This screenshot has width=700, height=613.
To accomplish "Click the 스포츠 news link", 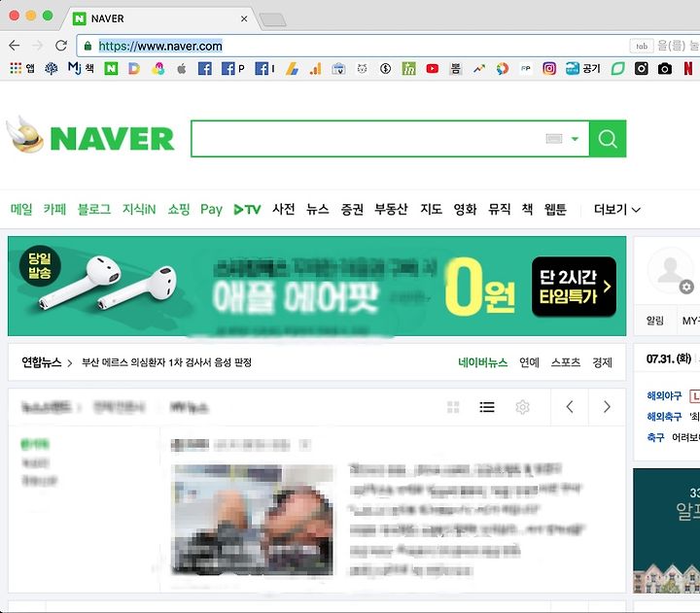I will click(x=565, y=362).
